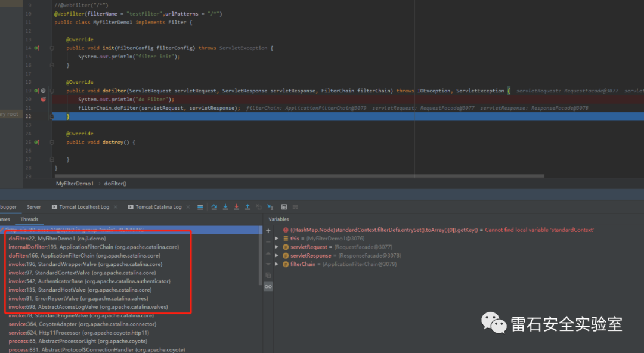
Task: Click fold end marker on line 27
Action: click(52, 159)
